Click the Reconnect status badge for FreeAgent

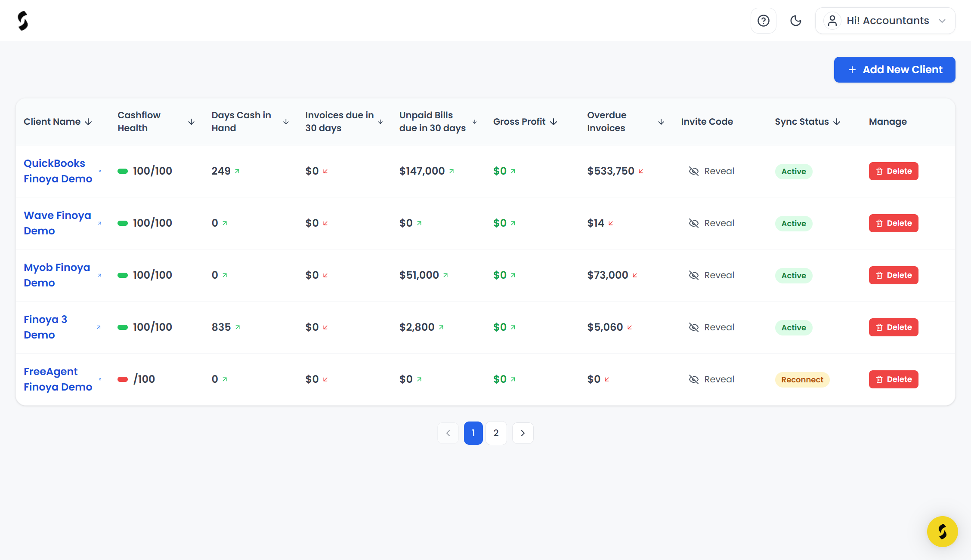coord(802,380)
